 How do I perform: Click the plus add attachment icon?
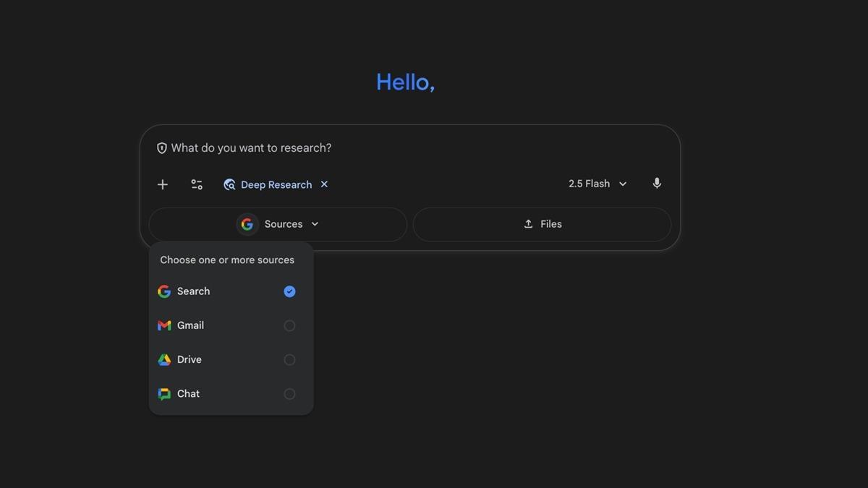pos(163,184)
